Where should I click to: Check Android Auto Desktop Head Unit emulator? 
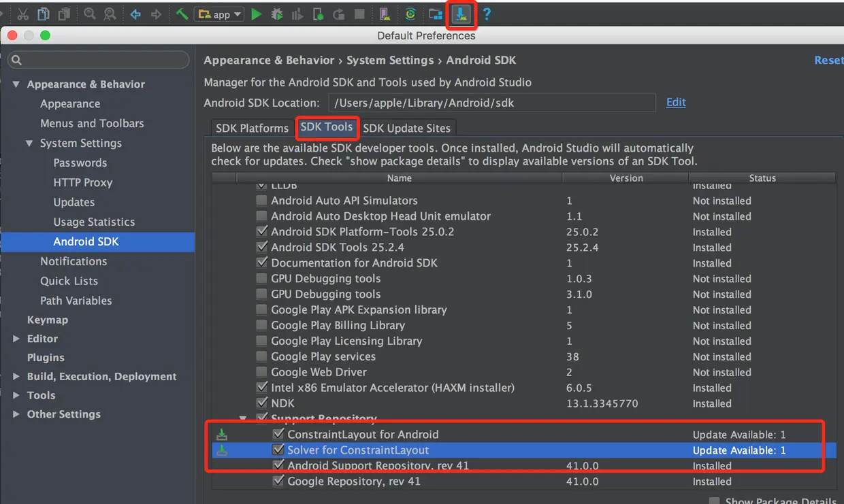point(261,216)
